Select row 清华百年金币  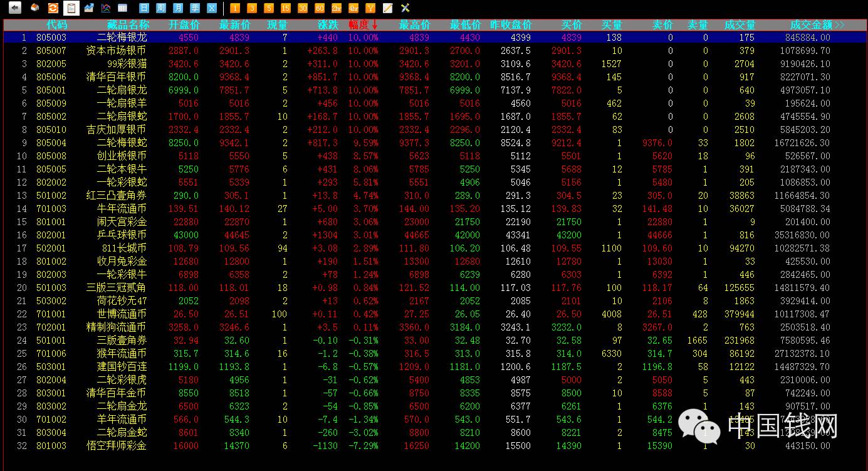pos(434,393)
